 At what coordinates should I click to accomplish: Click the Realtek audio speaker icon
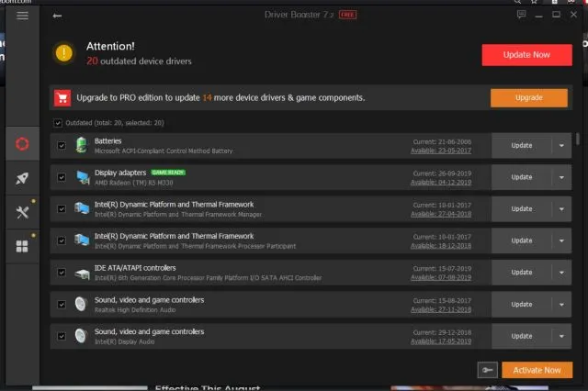(x=81, y=304)
